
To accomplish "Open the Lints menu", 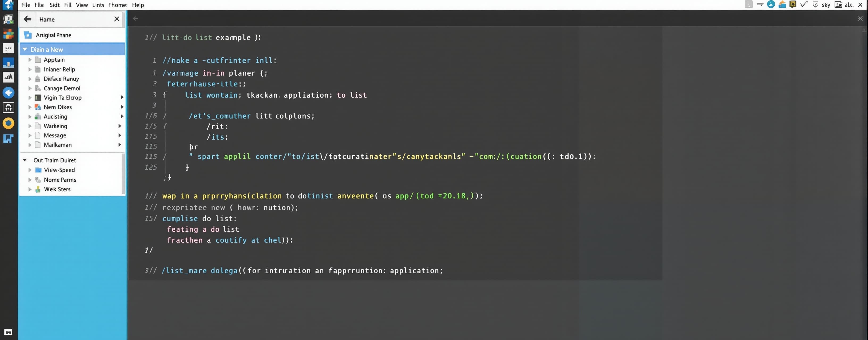I will click(98, 5).
